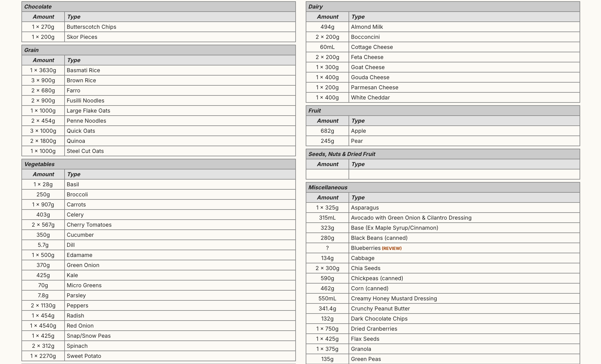
Task: Click the Fusilli Noodles row
Action: pyautogui.click(x=159, y=101)
